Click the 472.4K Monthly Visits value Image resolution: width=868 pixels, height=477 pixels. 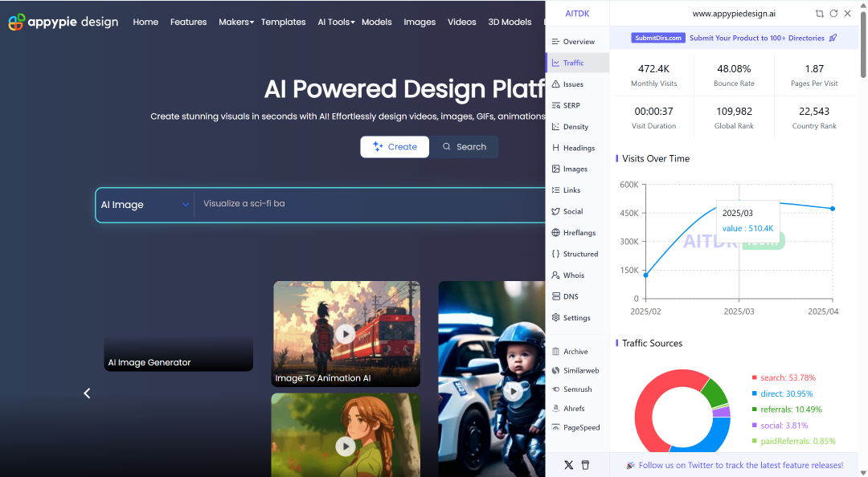653,68
